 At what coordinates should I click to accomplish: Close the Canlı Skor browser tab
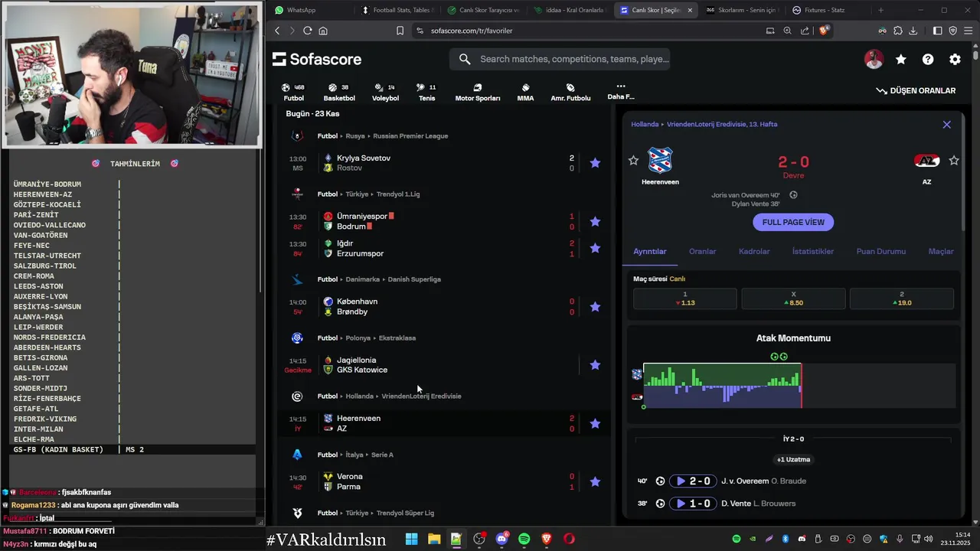[x=690, y=10]
